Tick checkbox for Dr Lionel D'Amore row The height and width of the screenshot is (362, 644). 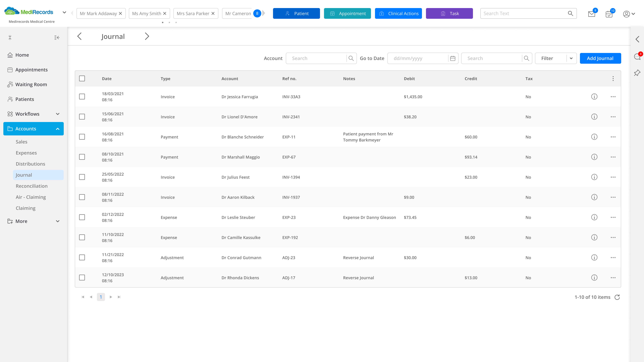[x=82, y=117]
